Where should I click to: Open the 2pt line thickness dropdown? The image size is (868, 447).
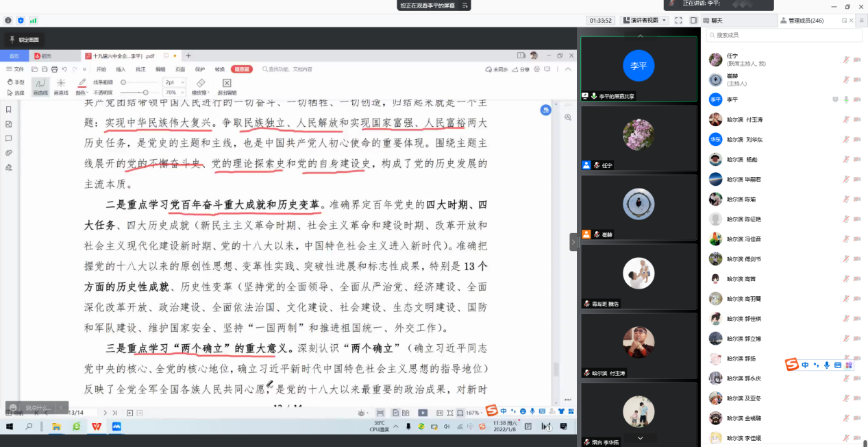click(x=176, y=82)
